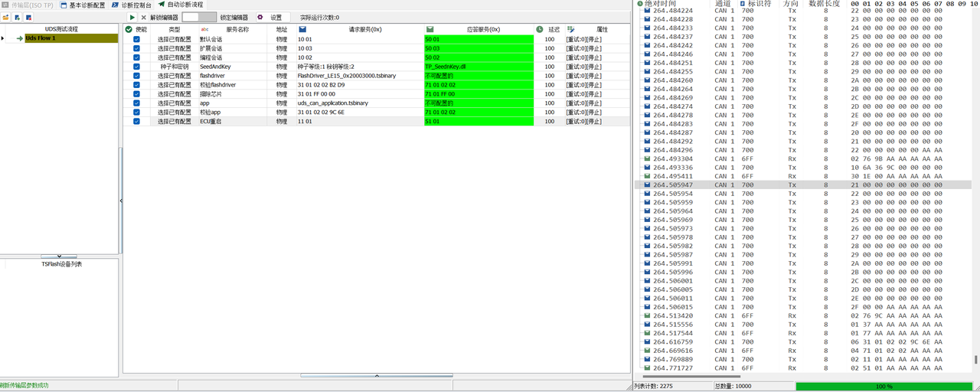This screenshot has width=980, height=392.
Task: Click the 类型 column header
Action: click(174, 29)
